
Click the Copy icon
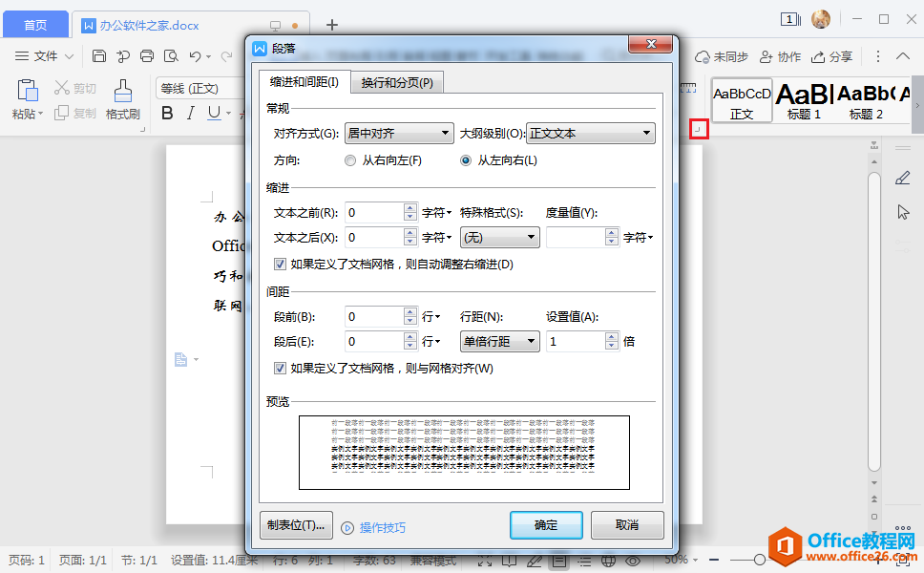tap(61, 113)
